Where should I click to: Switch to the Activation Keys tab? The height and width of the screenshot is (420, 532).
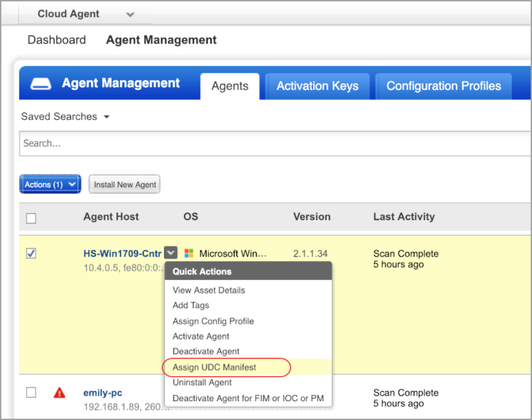(x=317, y=86)
